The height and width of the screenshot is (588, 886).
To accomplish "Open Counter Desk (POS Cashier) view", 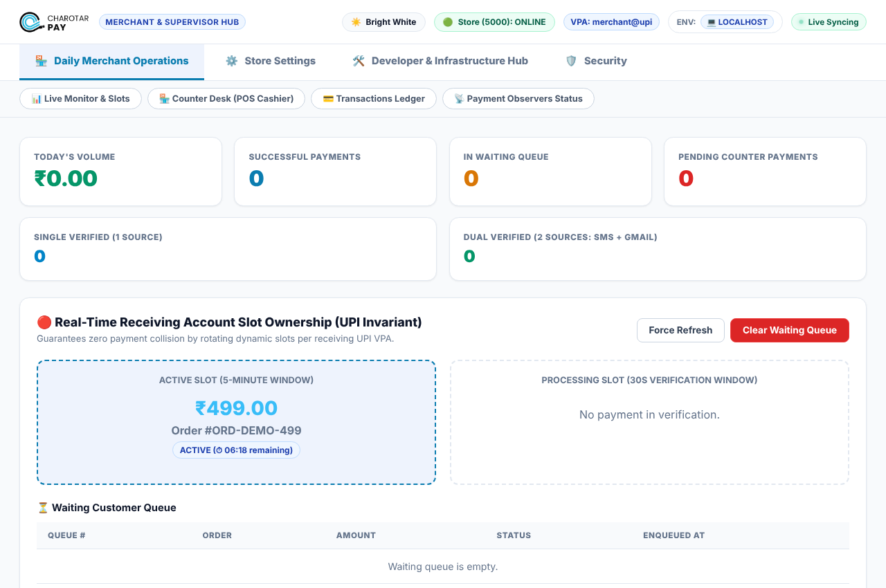I will point(226,99).
